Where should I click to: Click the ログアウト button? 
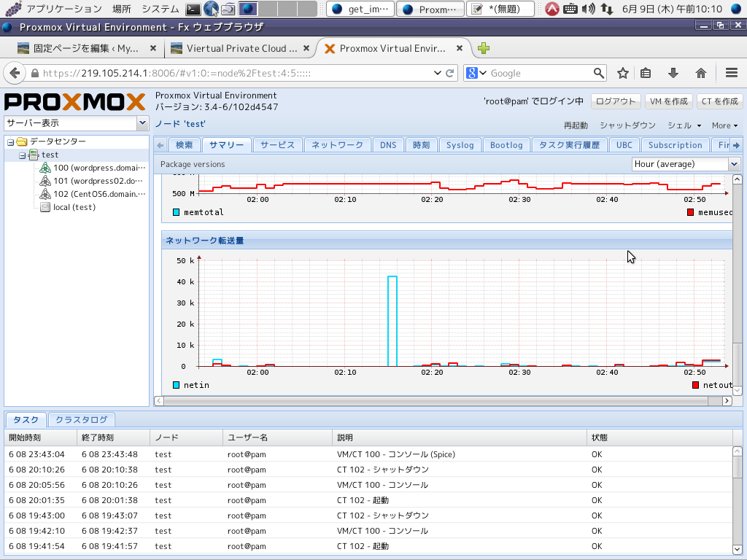614,101
